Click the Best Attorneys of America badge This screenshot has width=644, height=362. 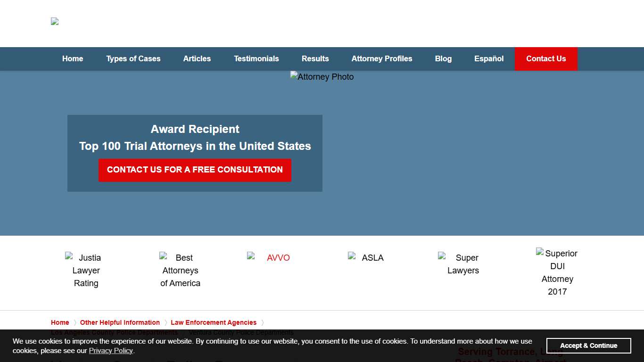tap(181, 270)
